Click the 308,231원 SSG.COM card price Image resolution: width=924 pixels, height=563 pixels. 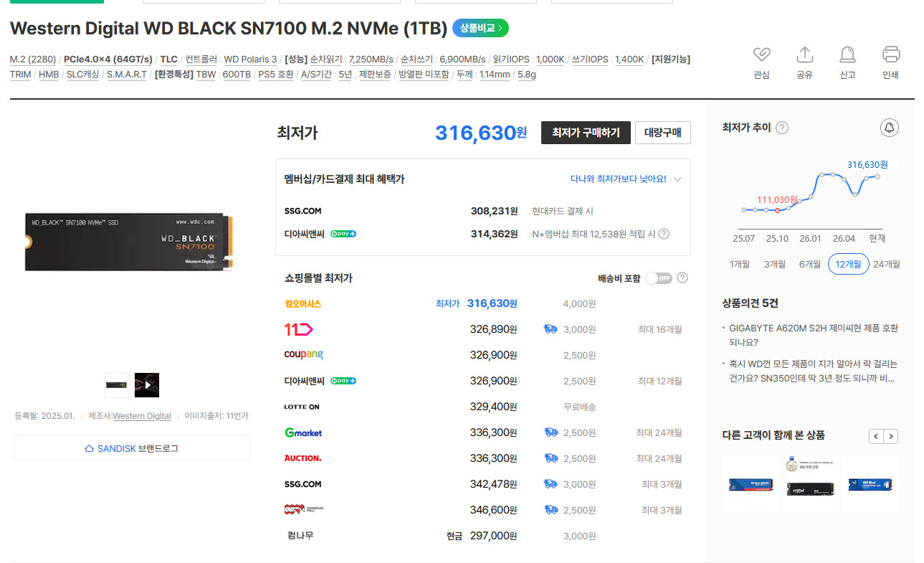494,211
